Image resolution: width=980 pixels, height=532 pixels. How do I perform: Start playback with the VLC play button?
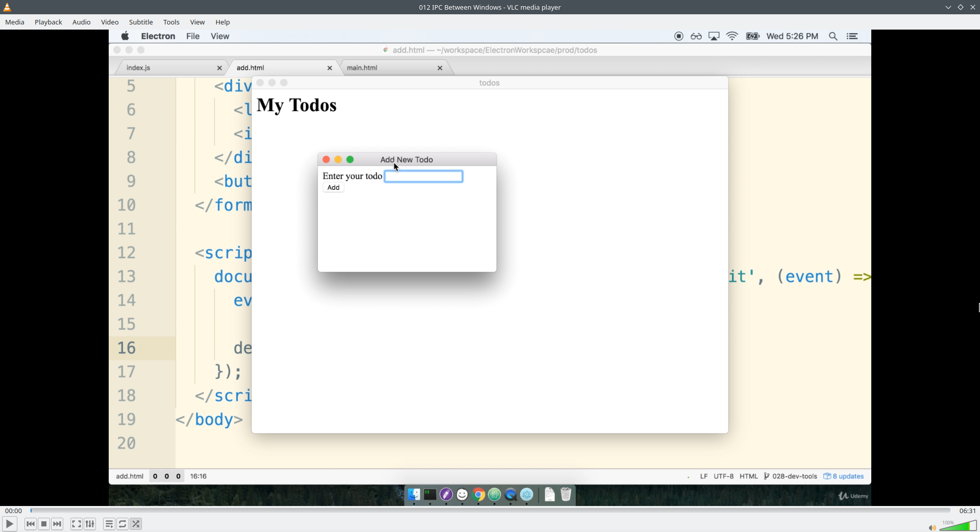pos(9,524)
